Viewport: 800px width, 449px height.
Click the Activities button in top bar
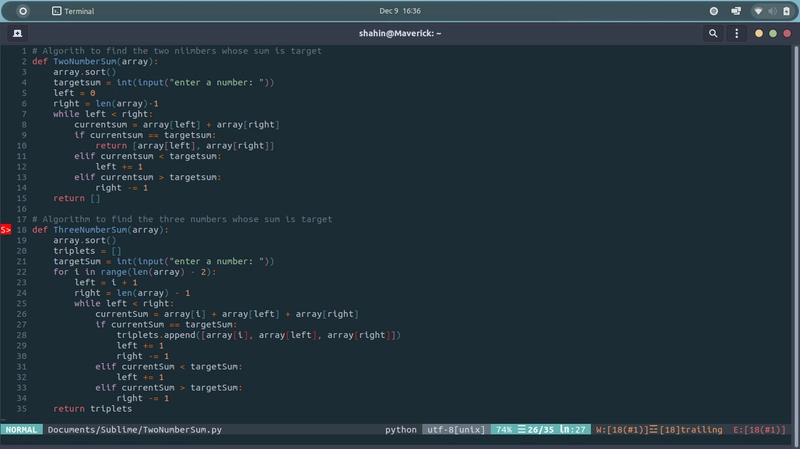coord(24,10)
